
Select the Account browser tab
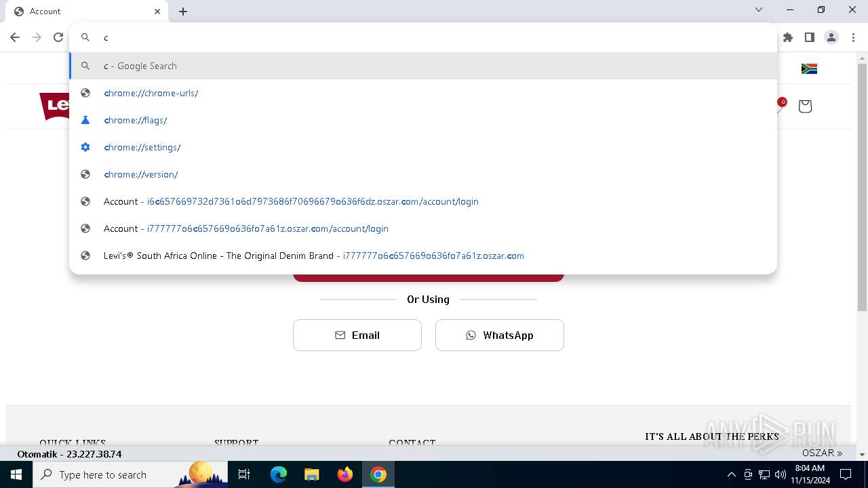coord(87,12)
